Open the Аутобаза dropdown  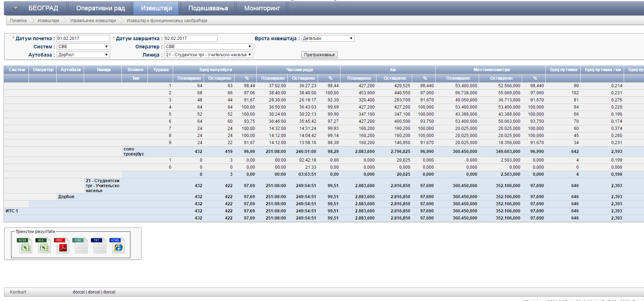83,55
